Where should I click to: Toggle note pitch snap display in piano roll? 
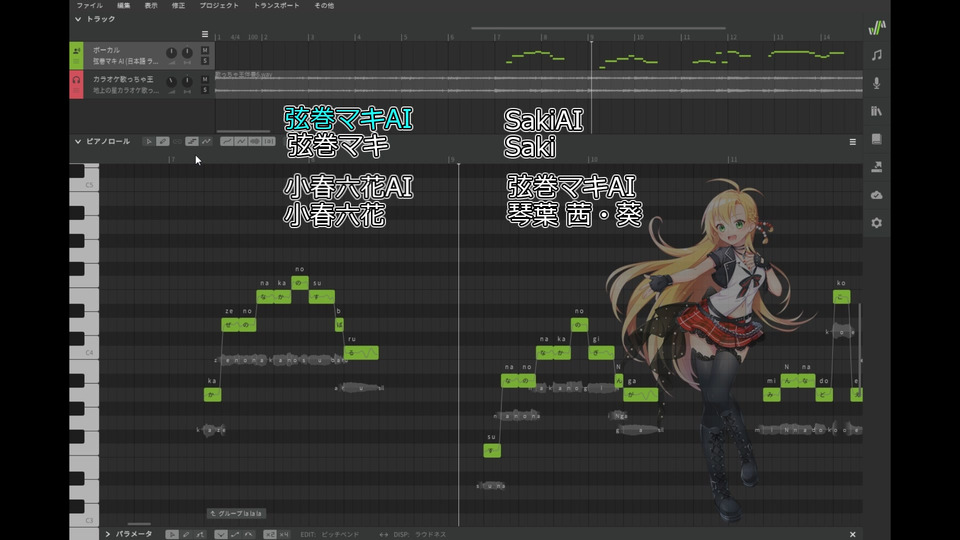(x=227, y=141)
